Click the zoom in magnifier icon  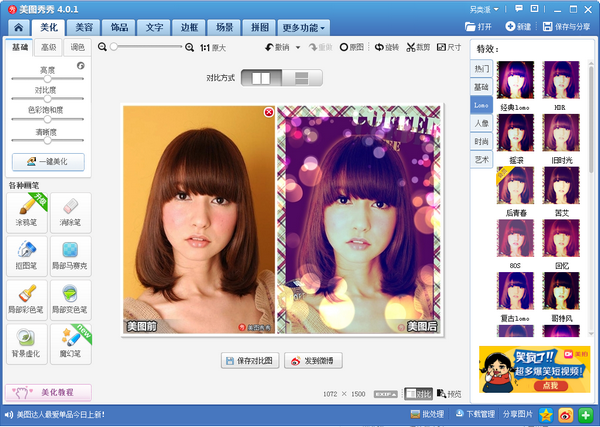[189, 47]
